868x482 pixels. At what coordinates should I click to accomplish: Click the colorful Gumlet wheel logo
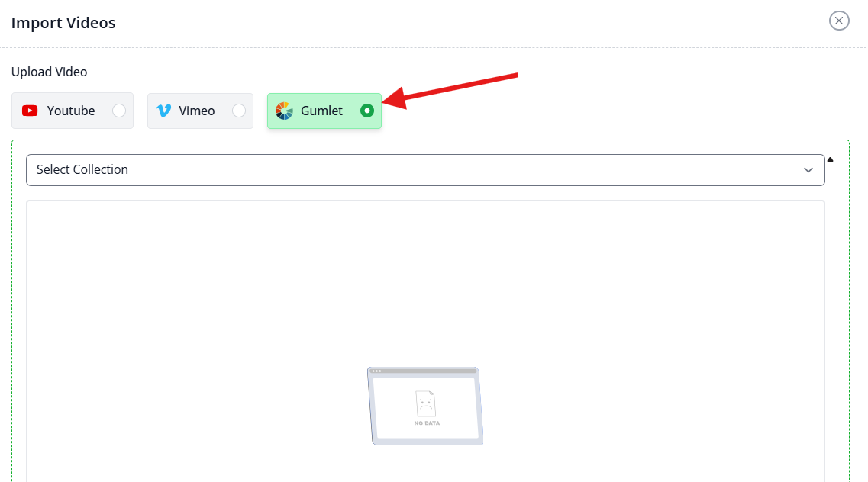click(x=284, y=111)
